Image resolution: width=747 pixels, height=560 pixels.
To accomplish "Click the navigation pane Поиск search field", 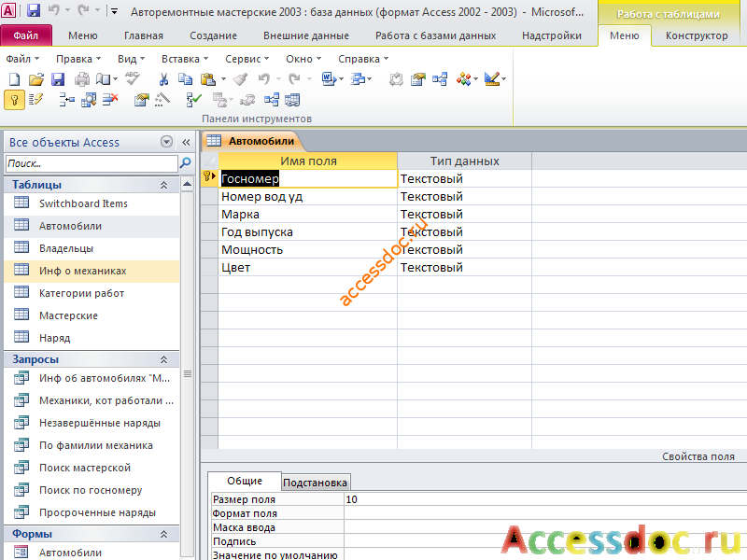I will coord(91,163).
